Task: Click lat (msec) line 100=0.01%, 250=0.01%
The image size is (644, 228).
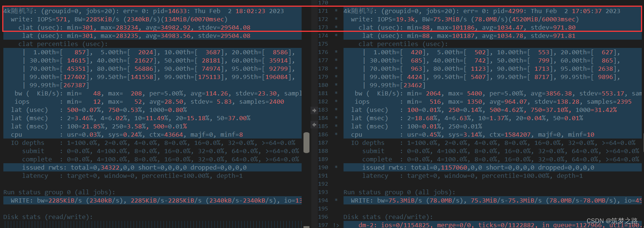Action: tap(416, 127)
